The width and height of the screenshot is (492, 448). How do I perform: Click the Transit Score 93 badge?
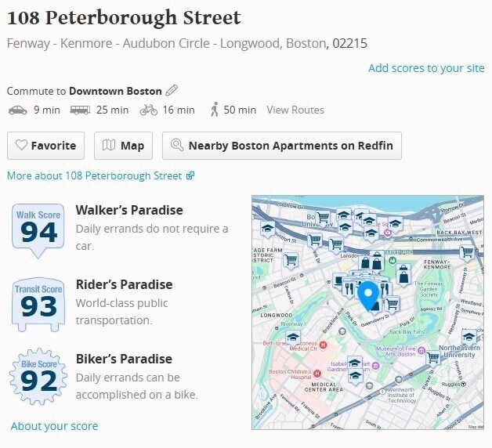coord(38,305)
